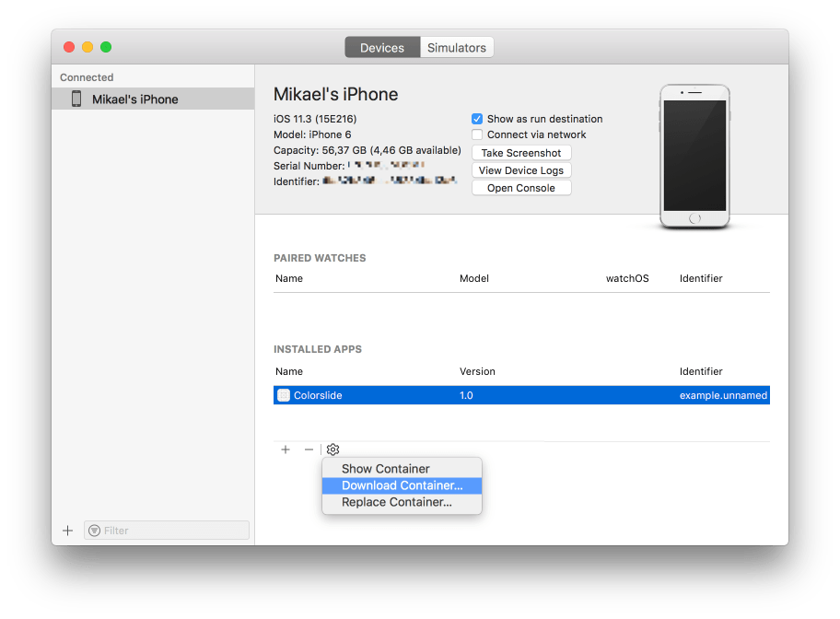
Task: Click the iPhone icon next to Mikael's iPhone
Action: [x=76, y=99]
